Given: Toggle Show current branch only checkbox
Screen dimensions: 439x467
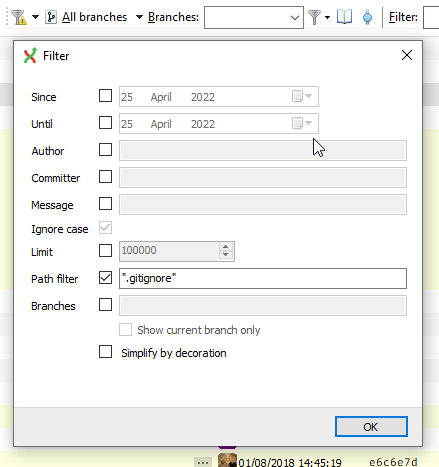Looking at the screenshot, I should pyautogui.click(x=125, y=330).
